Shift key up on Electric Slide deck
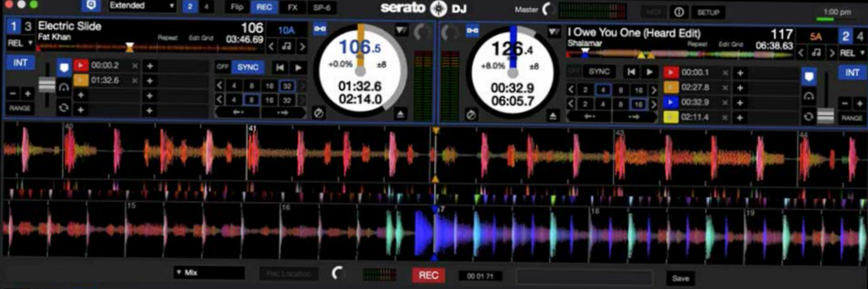 pyautogui.click(x=301, y=47)
